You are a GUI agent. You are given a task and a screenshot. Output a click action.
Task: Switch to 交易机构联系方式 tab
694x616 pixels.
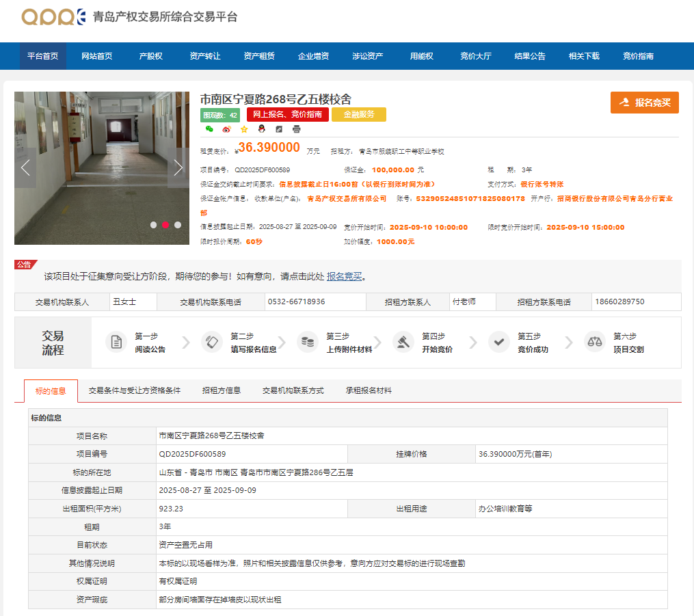293,391
